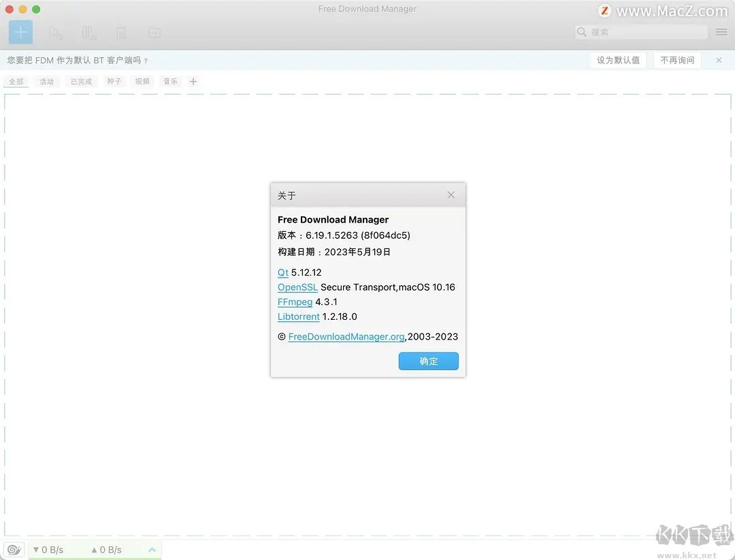Screen dimensions: 735x560
Task: Click the search magnifier icon
Action: [582, 32]
